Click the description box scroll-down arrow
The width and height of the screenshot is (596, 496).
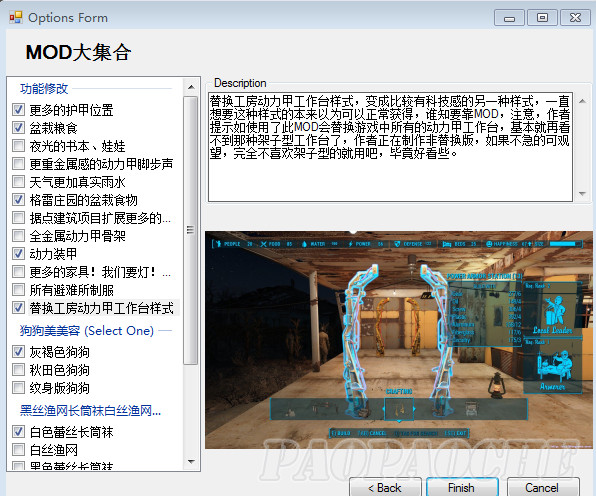coord(582,193)
